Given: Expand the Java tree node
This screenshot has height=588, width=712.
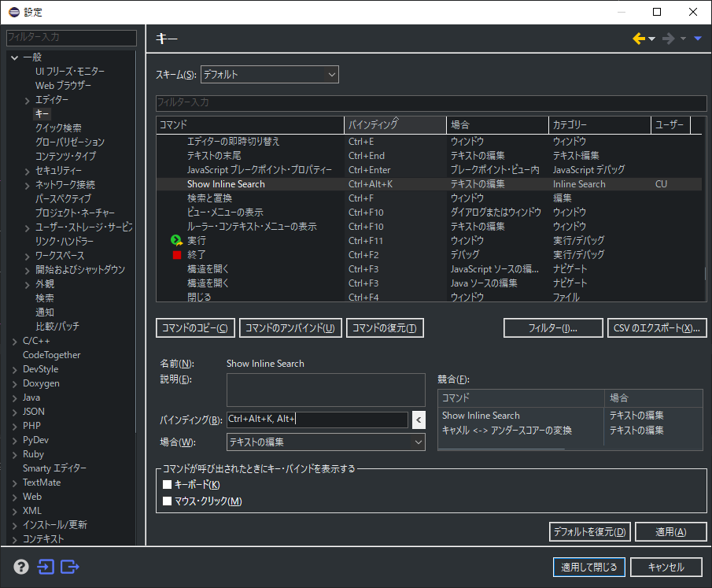Looking at the screenshot, I should (14, 398).
